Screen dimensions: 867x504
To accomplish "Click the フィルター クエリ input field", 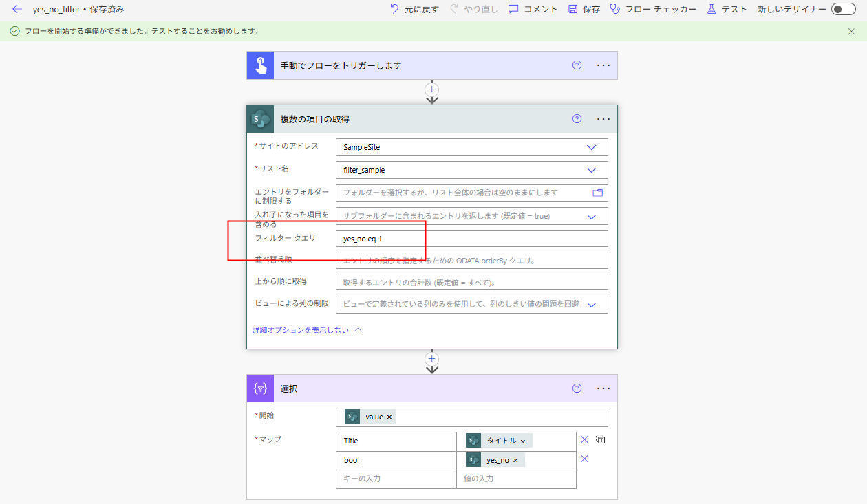I will pos(471,239).
